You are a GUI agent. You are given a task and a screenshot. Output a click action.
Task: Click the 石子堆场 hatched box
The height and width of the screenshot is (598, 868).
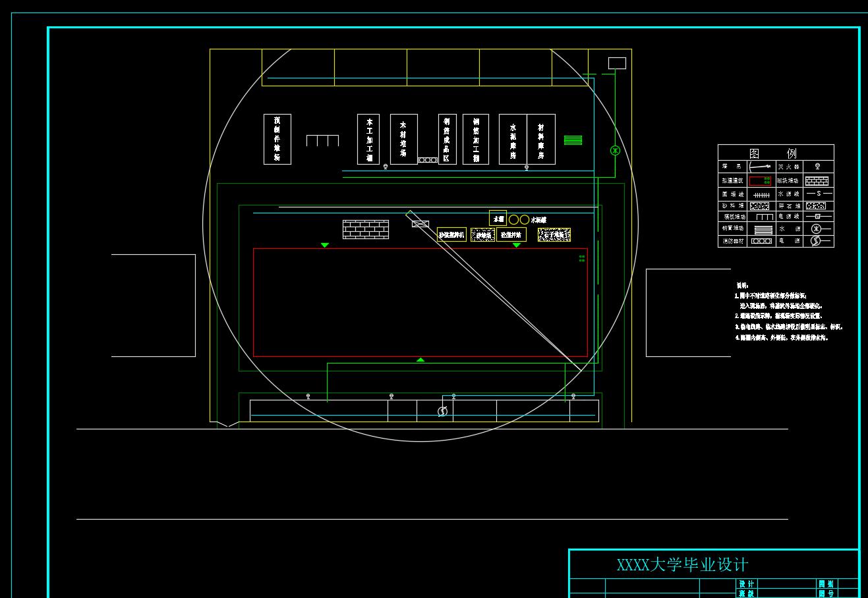coord(554,234)
